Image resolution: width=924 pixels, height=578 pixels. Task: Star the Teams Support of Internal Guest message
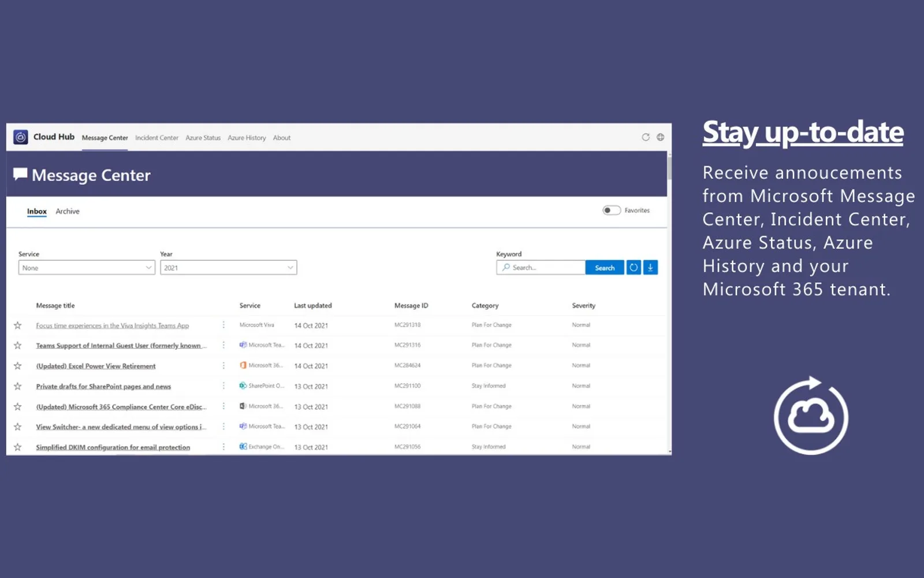(18, 346)
